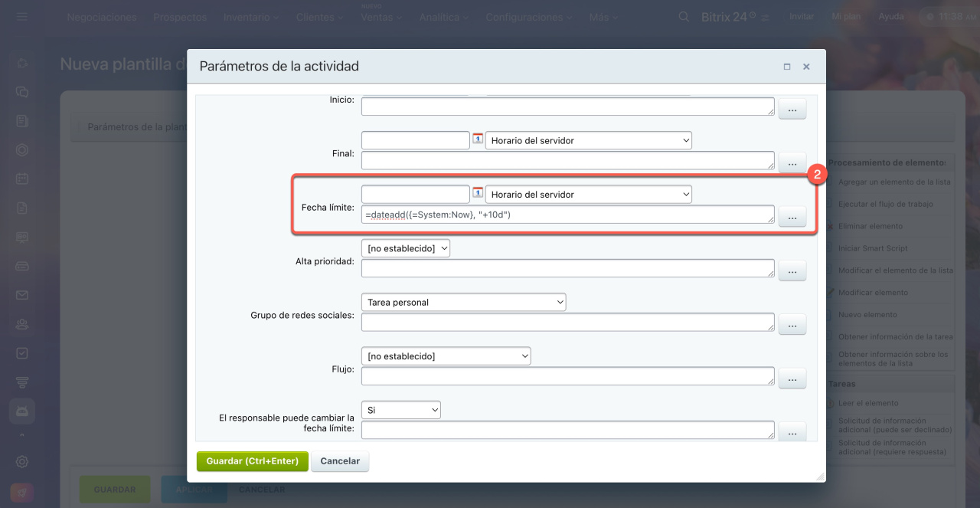
Task: Open Alta prioridad dropdown
Action: click(x=406, y=248)
